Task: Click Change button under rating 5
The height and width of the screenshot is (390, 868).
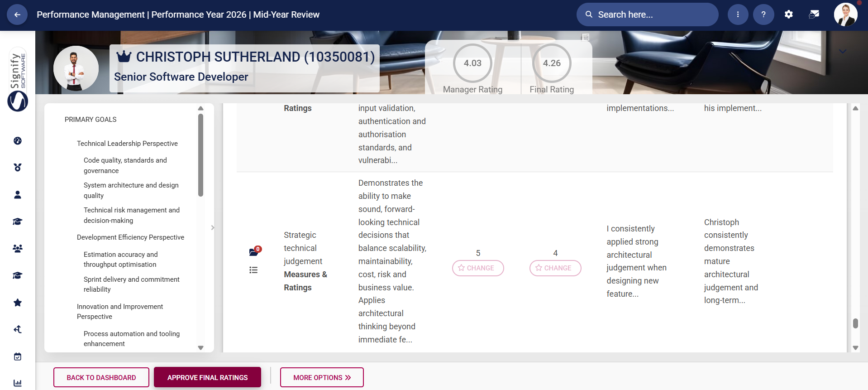Action: pyautogui.click(x=478, y=268)
